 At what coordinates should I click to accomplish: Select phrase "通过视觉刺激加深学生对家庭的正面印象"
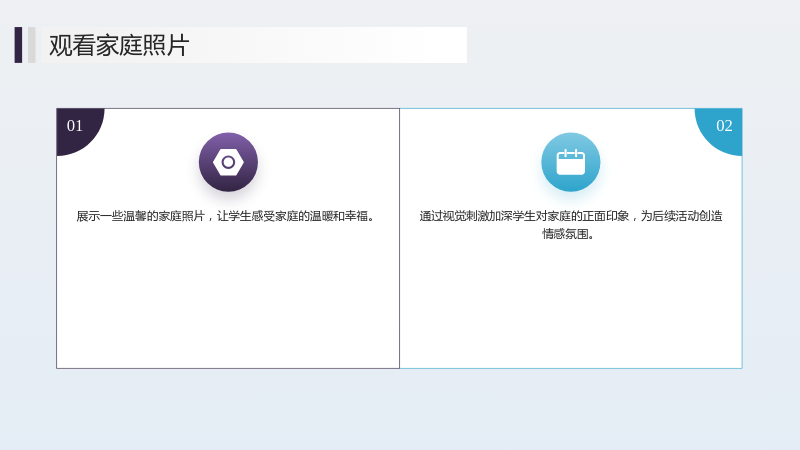[524, 216]
